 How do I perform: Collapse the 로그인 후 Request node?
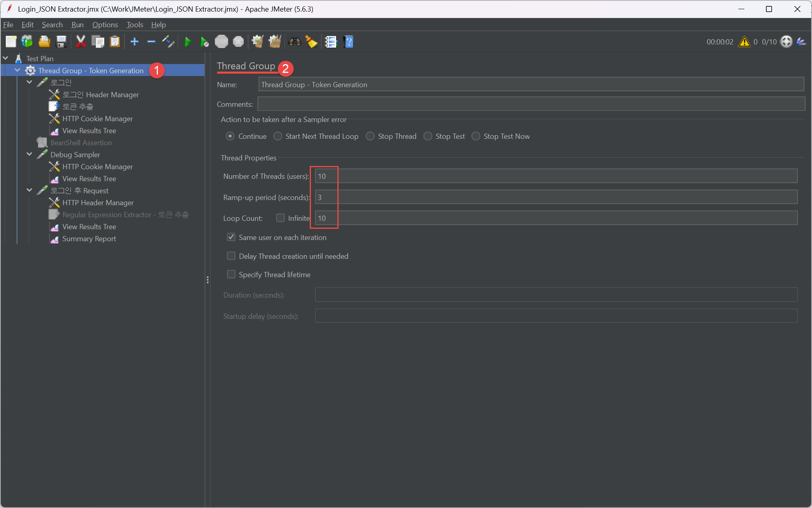pos(29,190)
